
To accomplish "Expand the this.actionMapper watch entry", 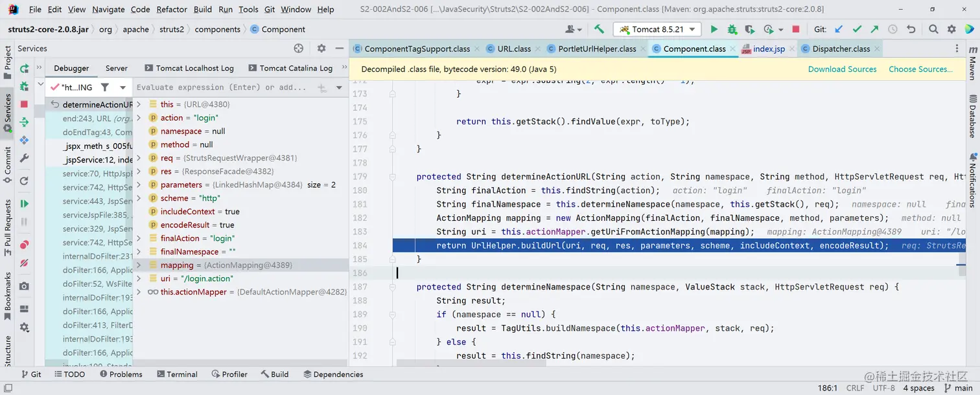I will (139, 292).
